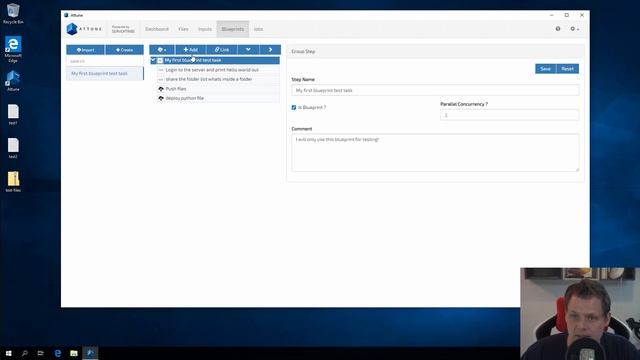The width and height of the screenshot is (640, 360).
Task: Select the test-files zip folder on desktop
Action: 13,182
